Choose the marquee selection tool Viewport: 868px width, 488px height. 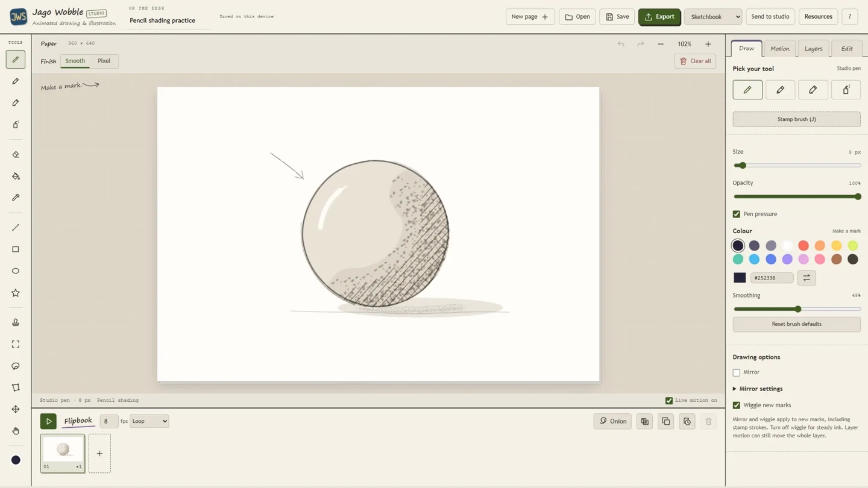pyautogui.click(x=16, y=344)
